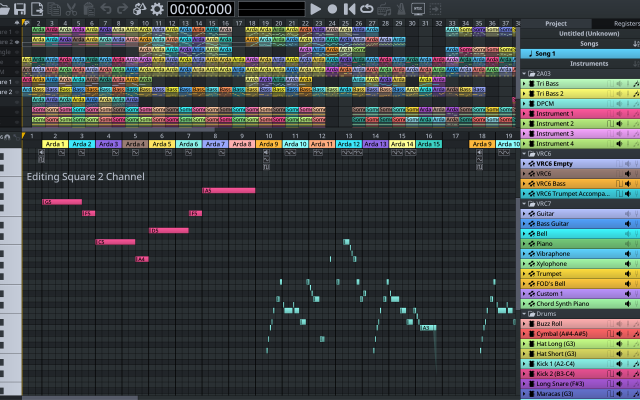Click the oscilloscope display in the toolbar

click(x=272, y=9)
